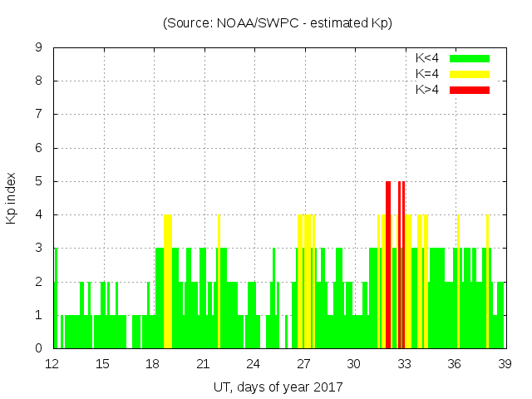Click the K>4 legend label text
Image resolution: width=532 pixels, height=399 pixels.
click(x=427, y=89)
